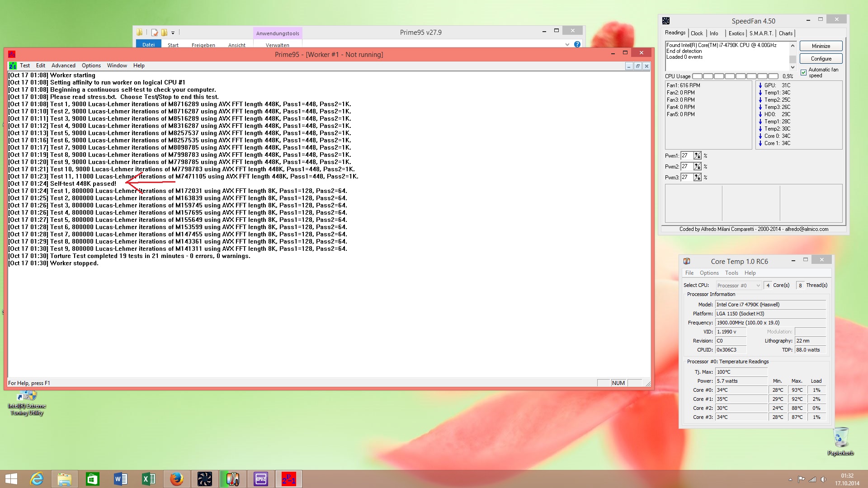Click the SpeedFan Configure button
Screen dimensions: 868x488
pos(821,59)
